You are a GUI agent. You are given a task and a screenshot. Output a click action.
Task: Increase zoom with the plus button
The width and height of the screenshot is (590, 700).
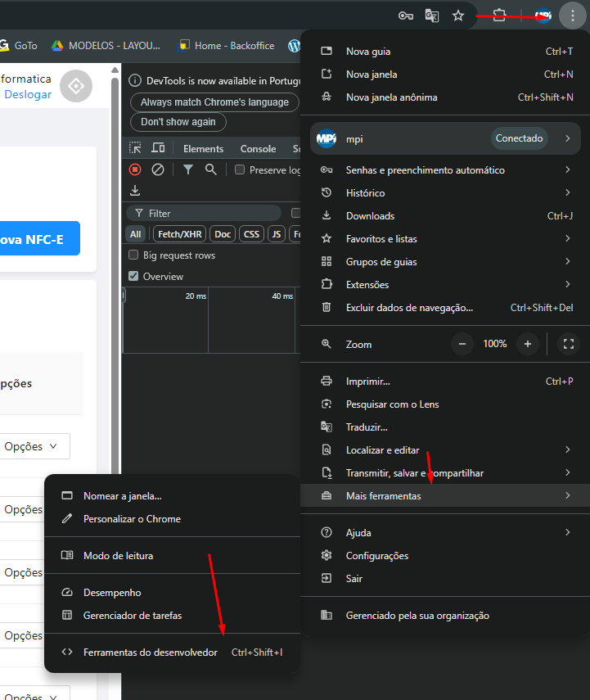click(528, 344)
